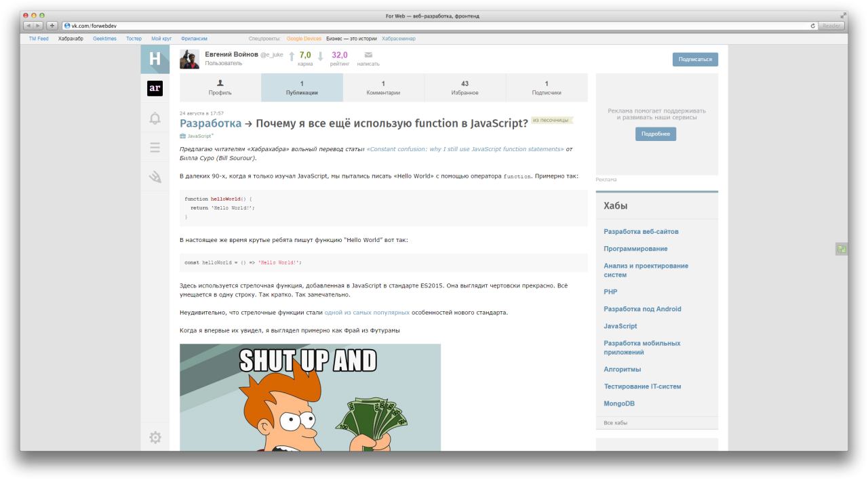Open the Подписчики tab
The image size is (868, 480).
pyautogui.click(x=547, y=87)
